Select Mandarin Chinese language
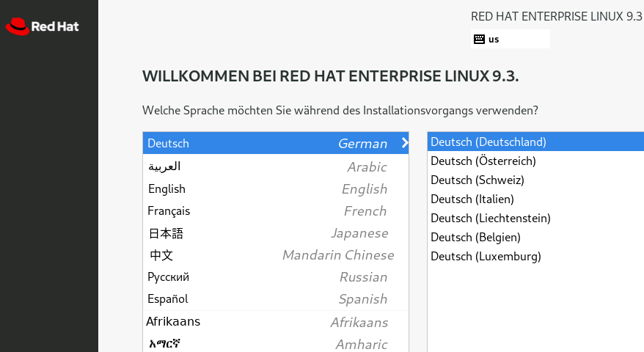 (x=275, y=255)
